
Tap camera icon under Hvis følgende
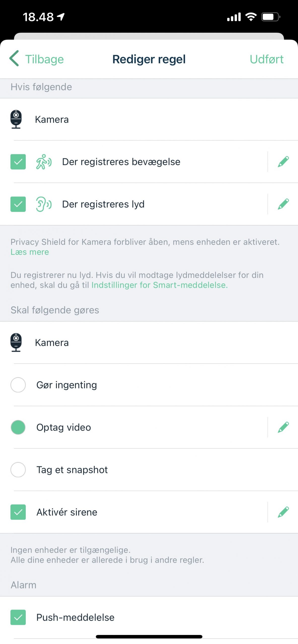(x=16, y=119)
